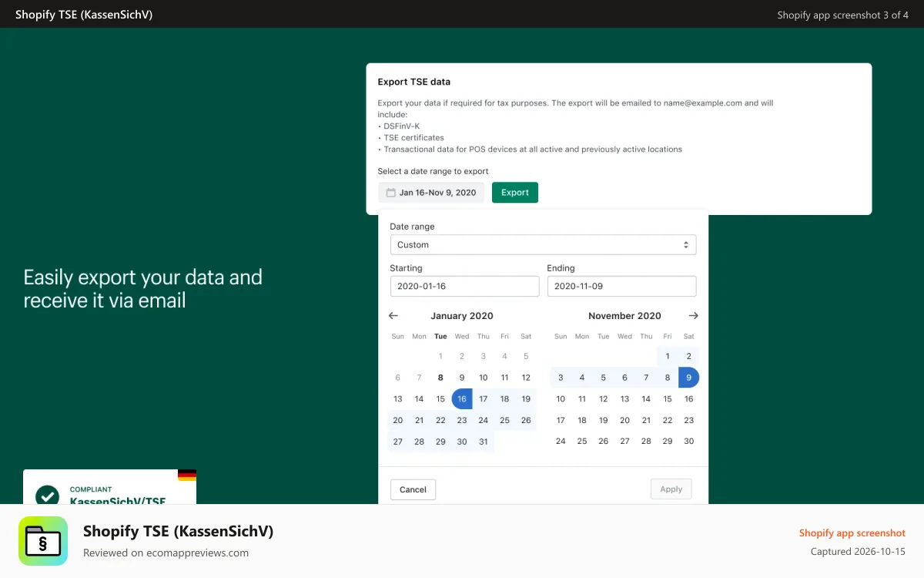Click the Shopify app screenshot orange link
Image resolution: width=924 pixels, height=578 pixels.
(x=852, y=533)
